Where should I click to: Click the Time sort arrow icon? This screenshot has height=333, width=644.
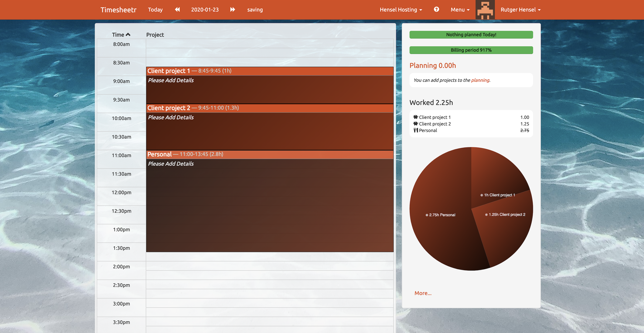(x=128, y=34)
